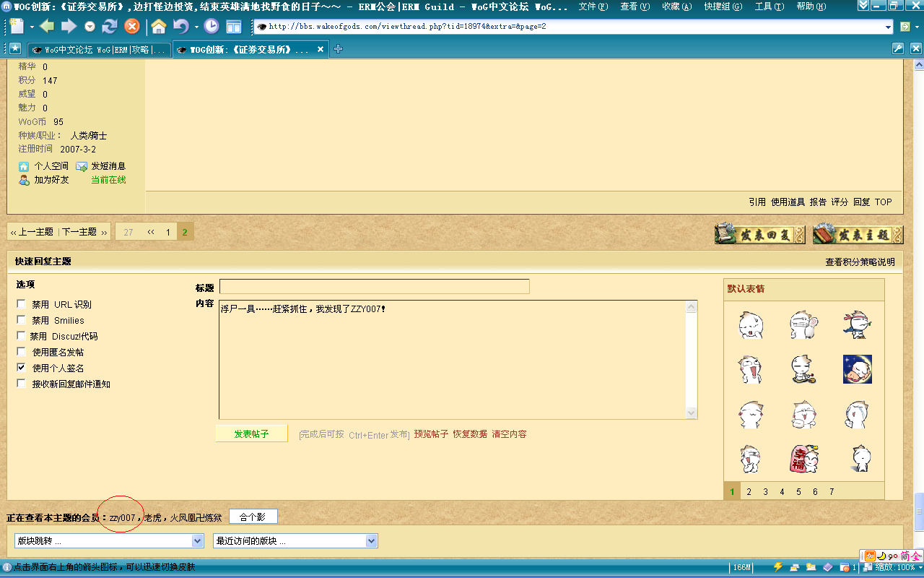Click the undo closed tab icon
Screen dimensions: 924x578
(180, 27)
